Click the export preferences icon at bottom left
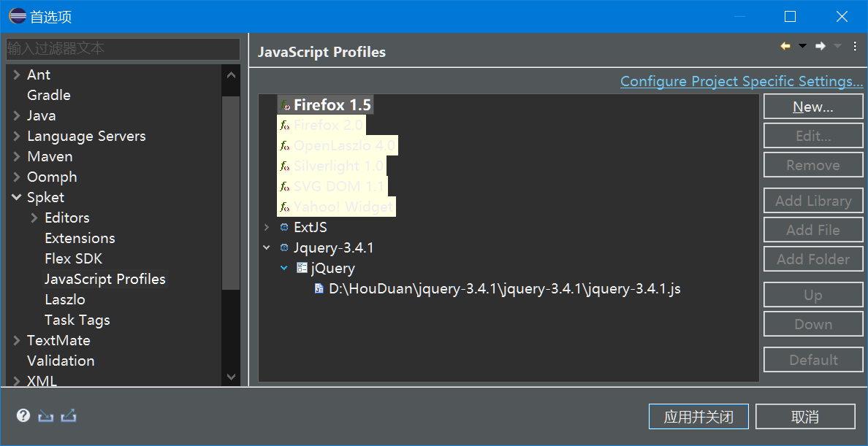The width and height of the screenshot is (868, 446). coord(69,415)
